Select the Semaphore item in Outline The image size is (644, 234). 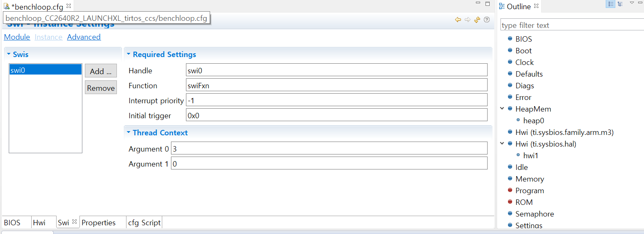click(534, 214)
